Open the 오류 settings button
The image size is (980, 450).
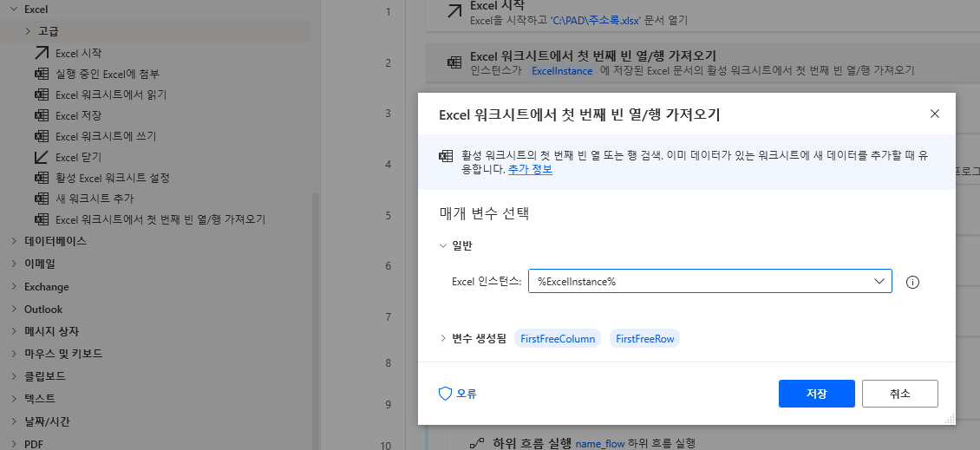(458, 394)
